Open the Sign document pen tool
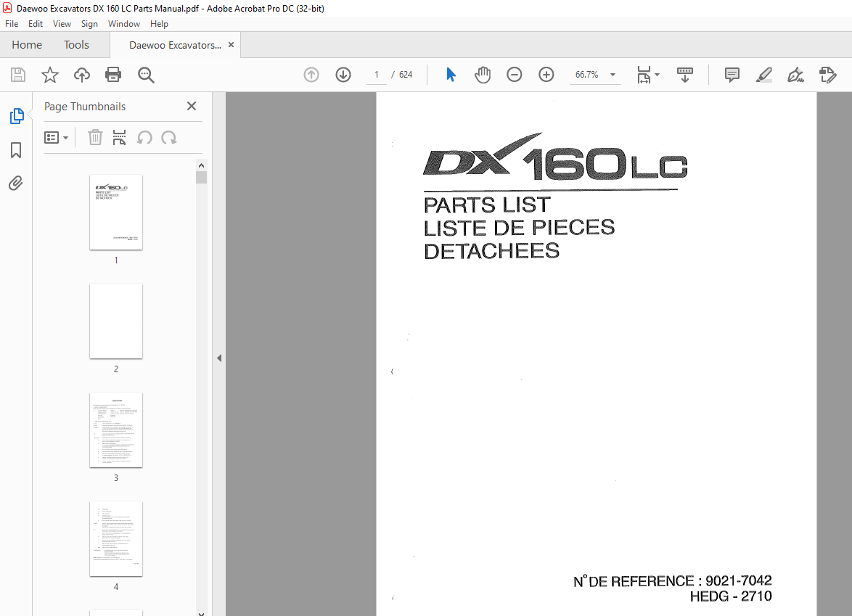 tap(795, 75)
